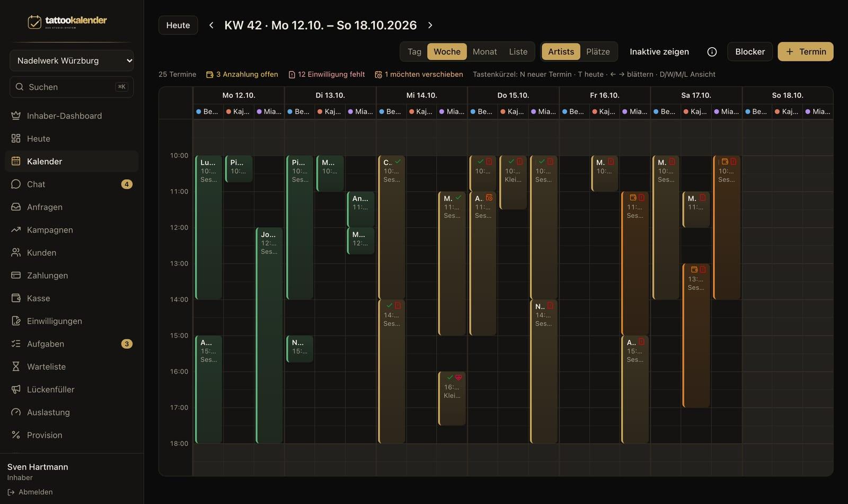Open Jo... appointment Monday 12:00
The width and height of the screenshot is (848, 504).
click(x=269, y=335)
